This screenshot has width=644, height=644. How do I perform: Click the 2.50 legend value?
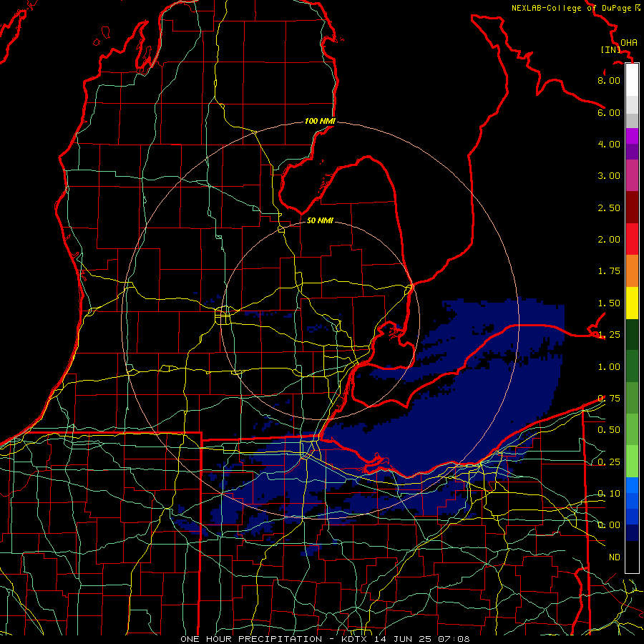coord(609,208)
